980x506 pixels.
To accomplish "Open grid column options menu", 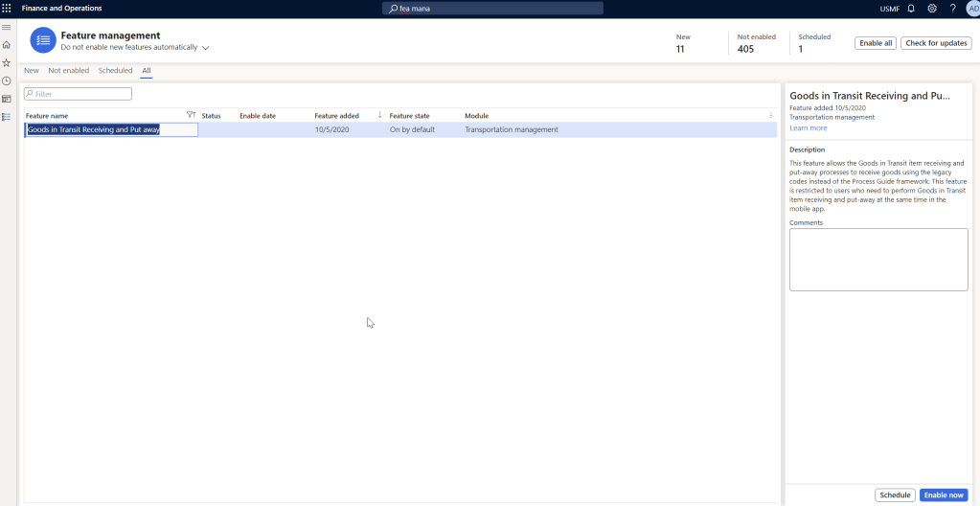I will tap(771, 116).
